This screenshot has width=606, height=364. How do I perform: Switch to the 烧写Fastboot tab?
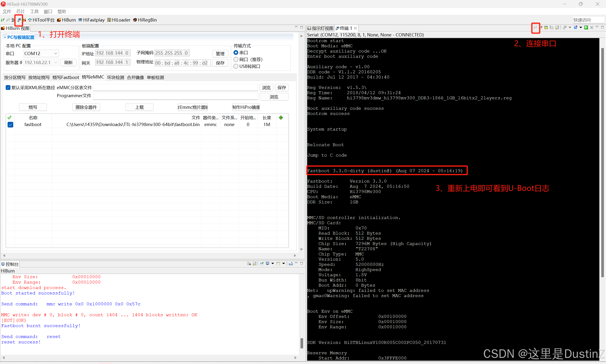[66, 78]
